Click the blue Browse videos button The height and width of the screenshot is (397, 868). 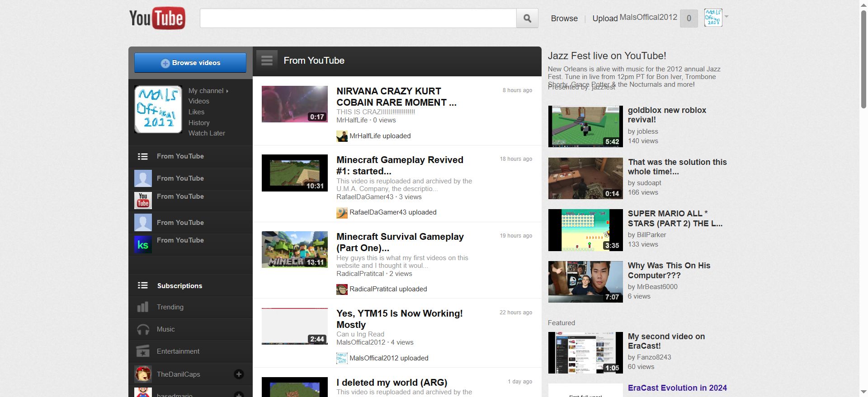(x=190, y=63)
